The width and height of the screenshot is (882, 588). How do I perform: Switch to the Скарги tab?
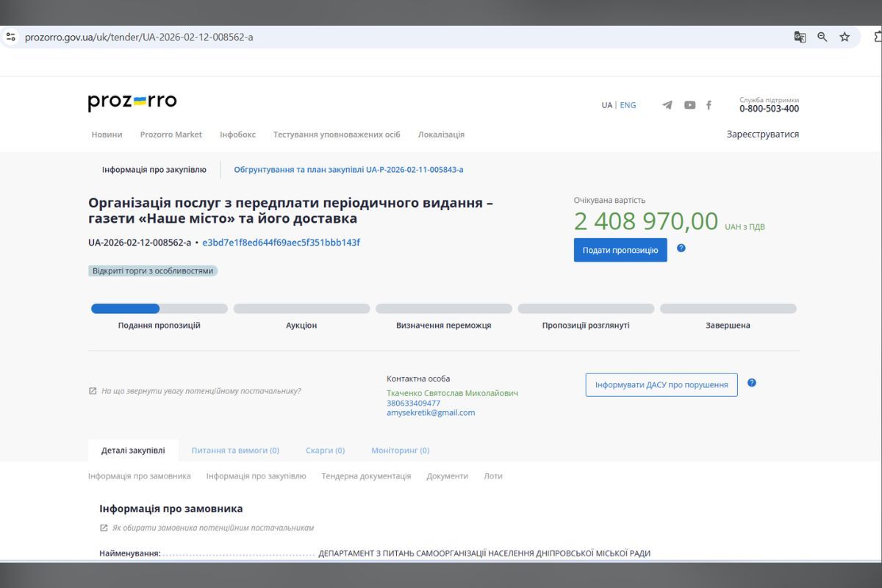click(324, 450)
